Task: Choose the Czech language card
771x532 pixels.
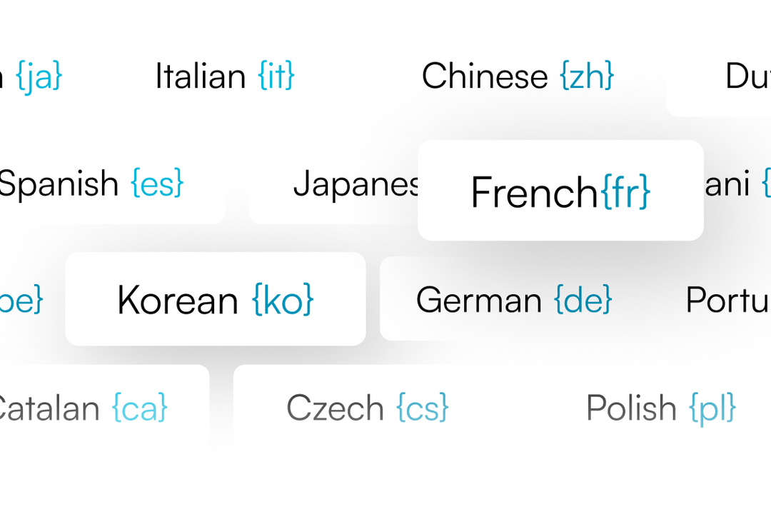Action: [367, 408]
